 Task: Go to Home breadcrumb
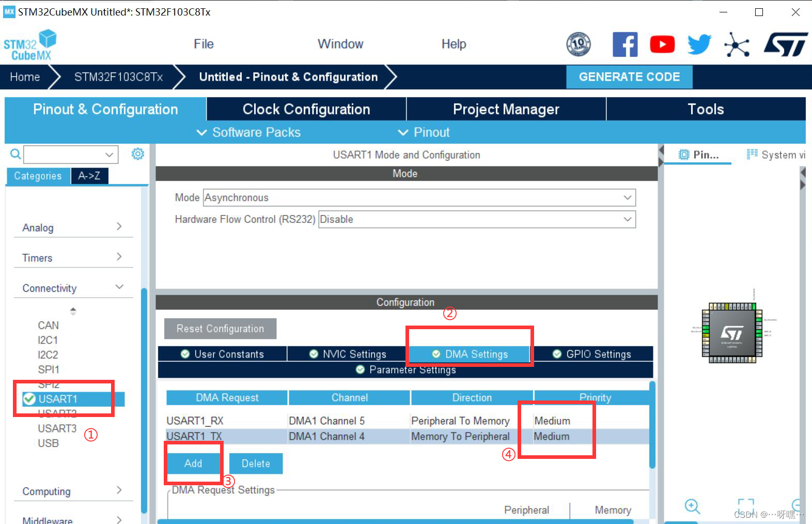coord(25,77)
